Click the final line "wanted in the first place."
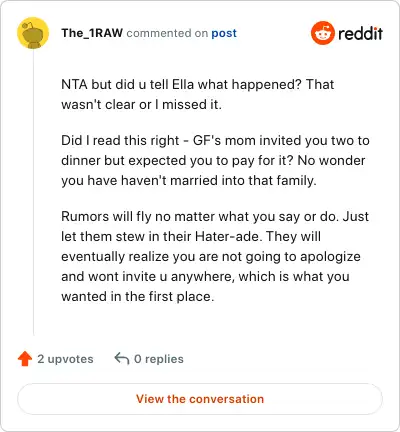Screen dimensions: 400x432 click(x=137, y=296)
